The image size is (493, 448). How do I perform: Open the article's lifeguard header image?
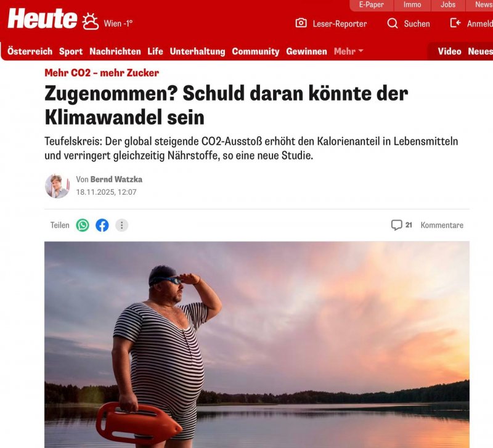pos(257,344)
